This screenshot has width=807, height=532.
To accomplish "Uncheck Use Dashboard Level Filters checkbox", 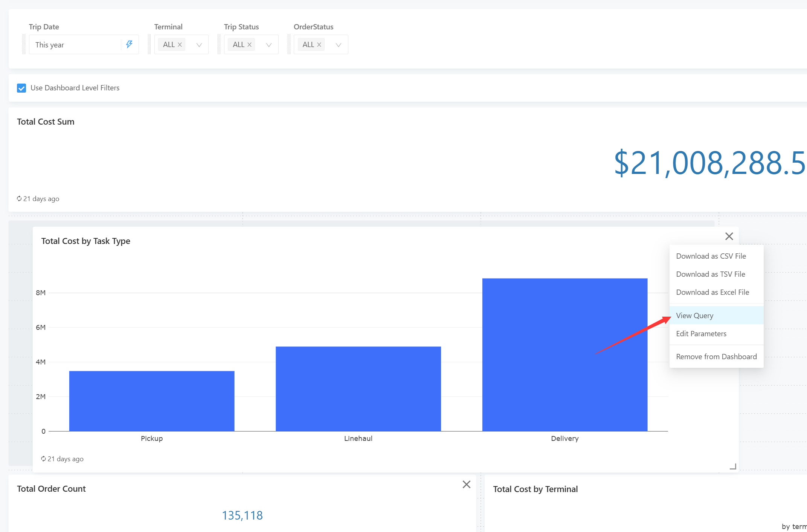I will [x=21, y=88].
